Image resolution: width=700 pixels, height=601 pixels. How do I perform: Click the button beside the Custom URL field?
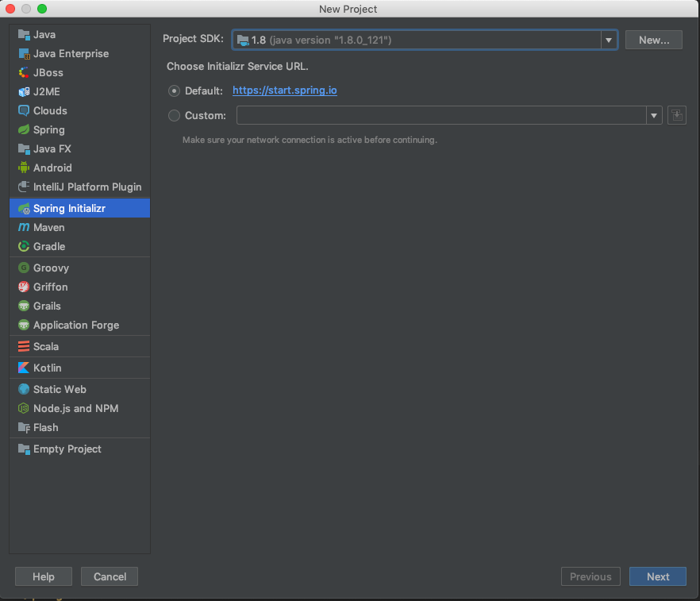coord(677,116)
